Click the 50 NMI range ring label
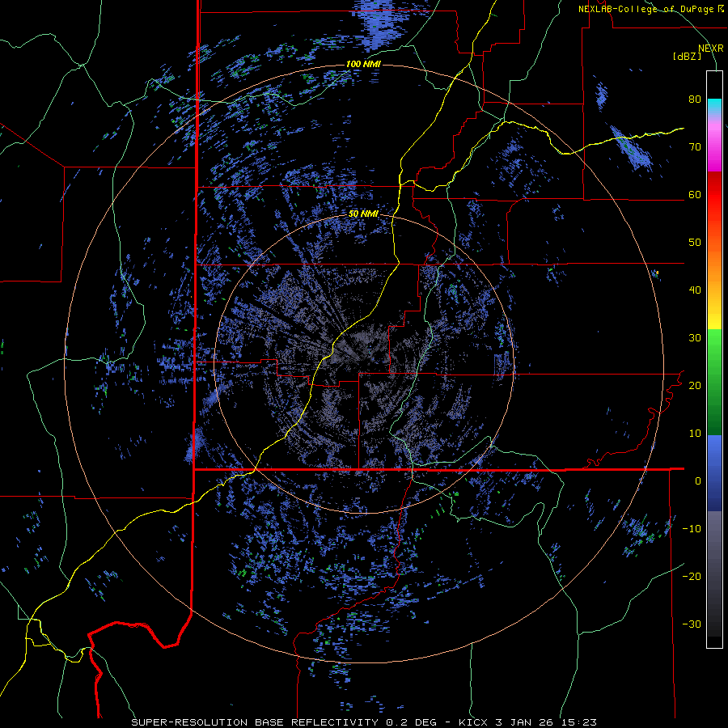This screenshot has width=728, height=728. [x=363, y=214]
